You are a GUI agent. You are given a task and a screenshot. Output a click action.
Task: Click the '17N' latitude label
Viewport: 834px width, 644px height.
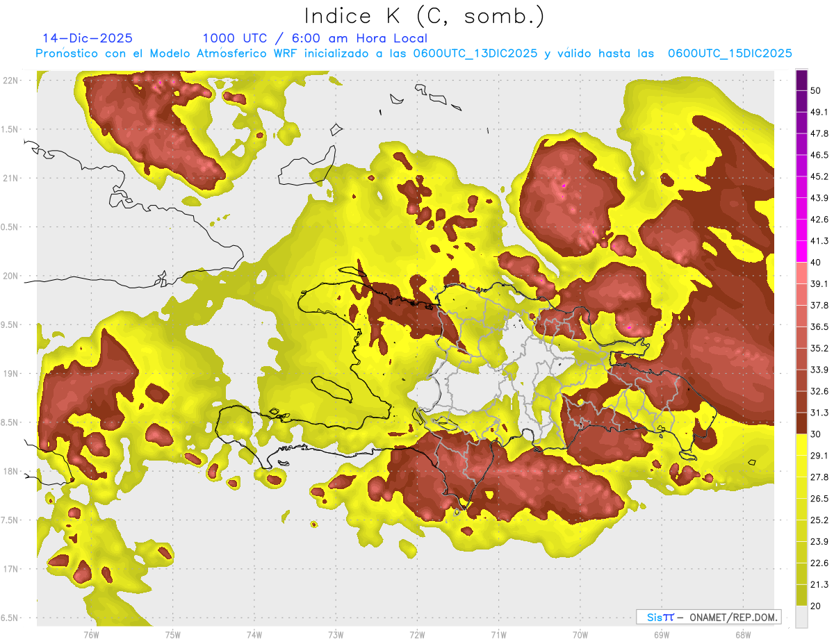coord(11,569)
